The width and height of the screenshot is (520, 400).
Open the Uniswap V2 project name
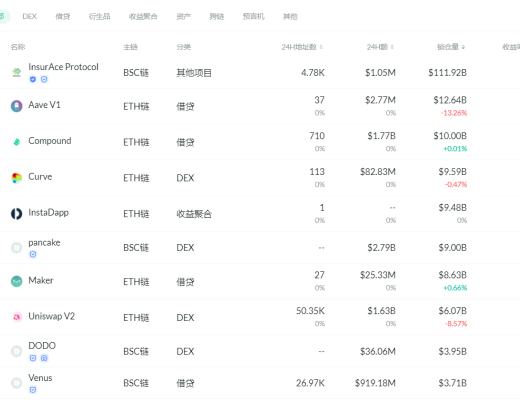point(51,316)
